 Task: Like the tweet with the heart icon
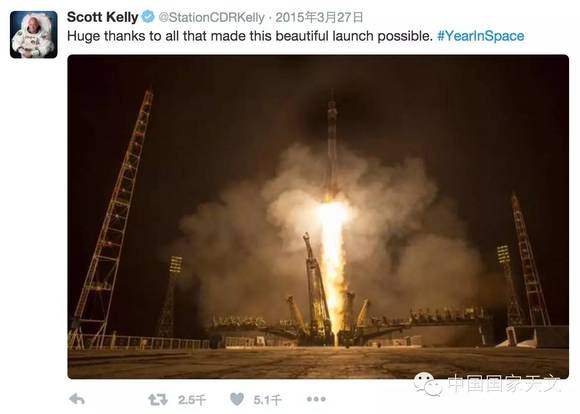click(237, 399)
